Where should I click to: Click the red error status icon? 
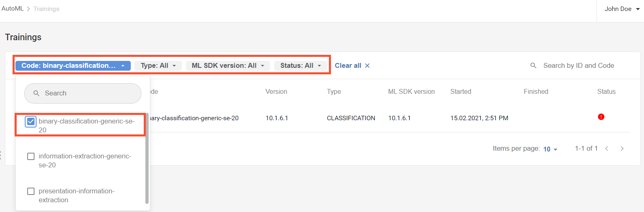[x=601, y=117]
